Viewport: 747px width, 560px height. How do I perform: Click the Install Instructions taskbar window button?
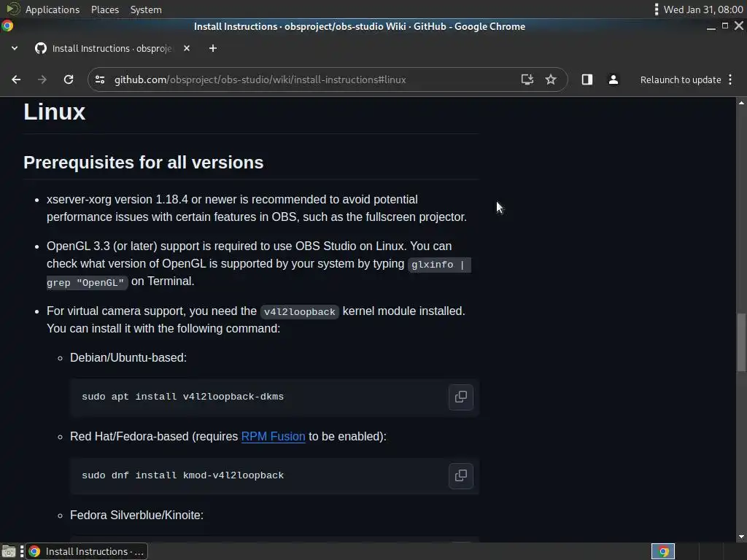pos(86,551)
